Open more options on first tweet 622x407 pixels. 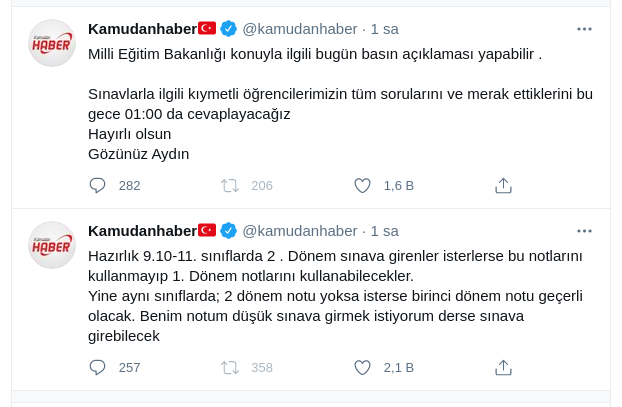[584, 28]
